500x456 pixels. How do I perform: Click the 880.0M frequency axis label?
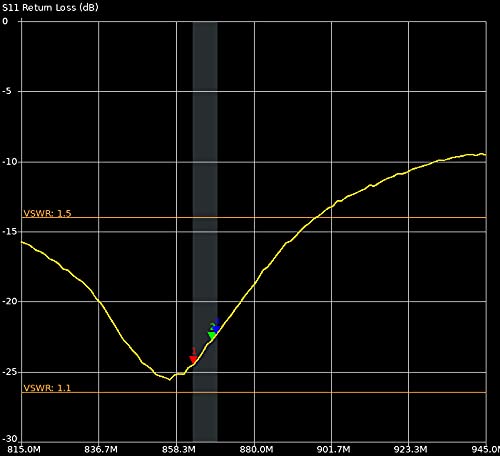pyautogui.click(x=256, y=449)
